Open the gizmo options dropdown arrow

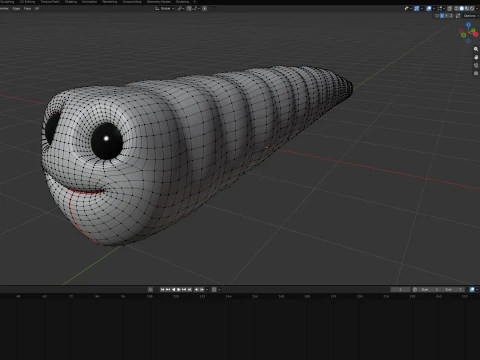[422, 8]
